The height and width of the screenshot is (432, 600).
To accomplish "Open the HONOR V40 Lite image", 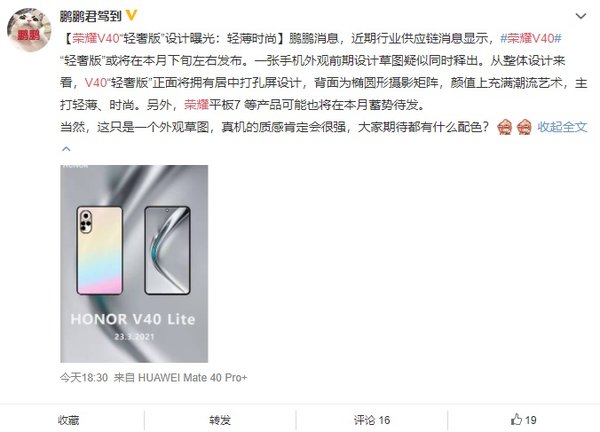I will coord(134,264).
